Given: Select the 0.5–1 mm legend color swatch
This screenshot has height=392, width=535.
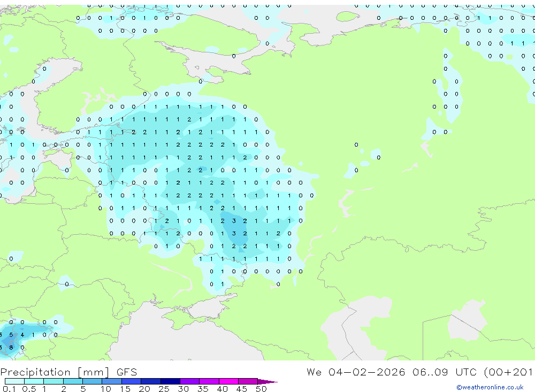Looking at the screenshot, I should coord(34,381).
